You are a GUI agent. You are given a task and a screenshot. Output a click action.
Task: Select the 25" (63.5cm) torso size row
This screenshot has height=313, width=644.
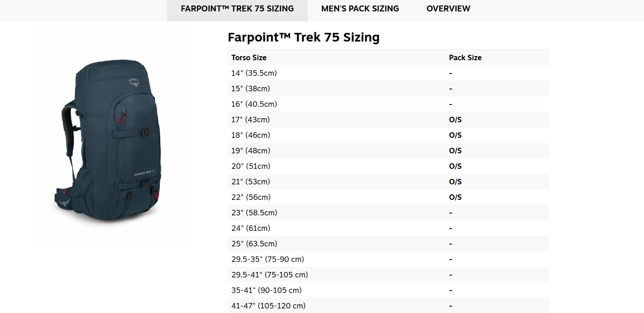point(254,244)
